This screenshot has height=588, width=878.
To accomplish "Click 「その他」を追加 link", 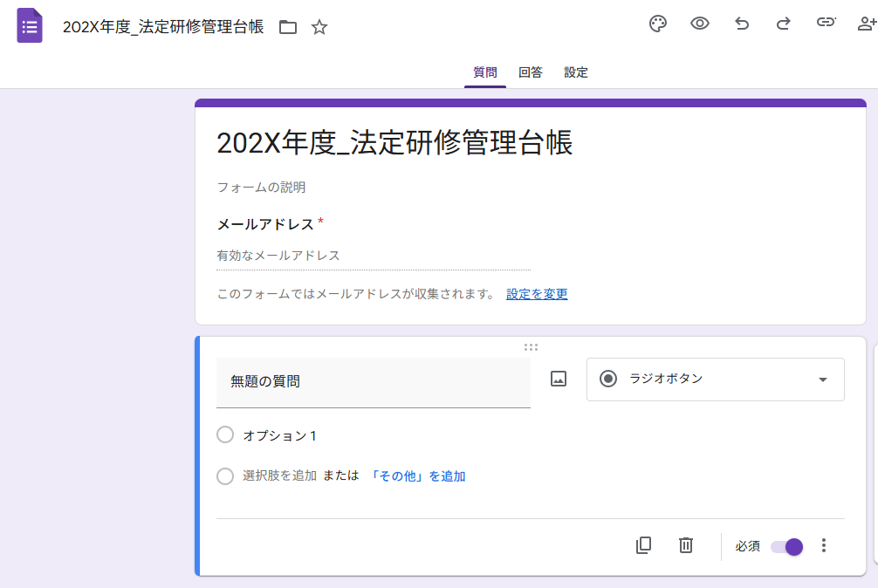I will click(417, 476).
